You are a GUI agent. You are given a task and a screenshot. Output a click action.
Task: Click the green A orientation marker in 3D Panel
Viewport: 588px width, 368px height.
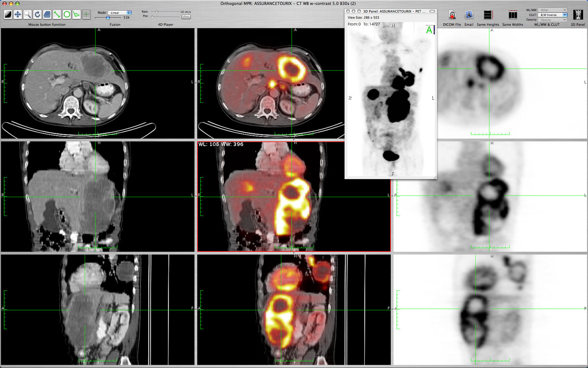point(429,30)
